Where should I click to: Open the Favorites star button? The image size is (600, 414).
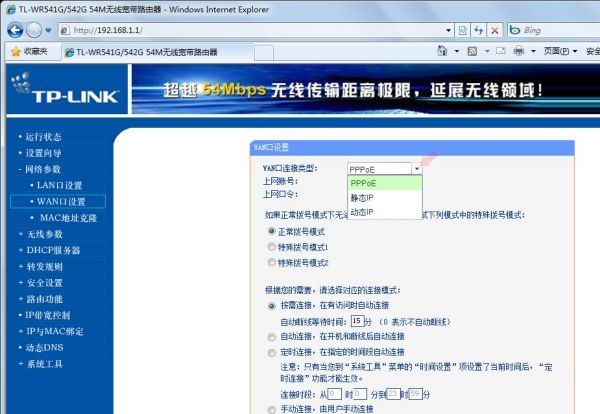16,52
